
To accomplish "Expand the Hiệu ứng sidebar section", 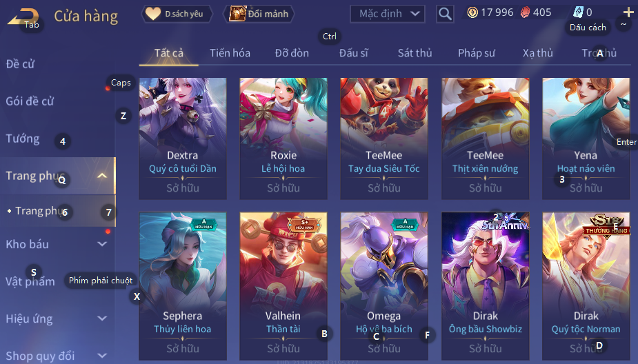I will pyautogui.click(x=102, y=318).
